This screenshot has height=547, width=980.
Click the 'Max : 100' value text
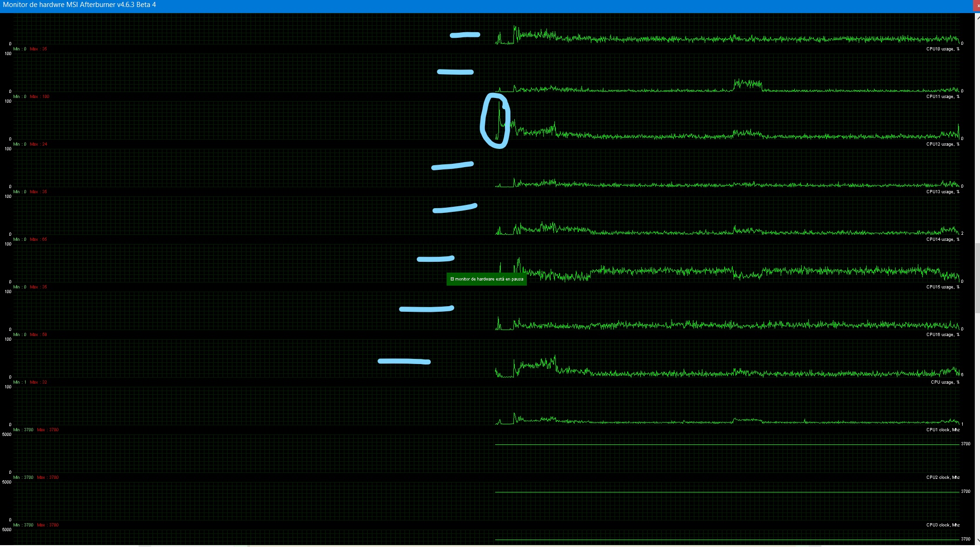click(x=40, y=97)
